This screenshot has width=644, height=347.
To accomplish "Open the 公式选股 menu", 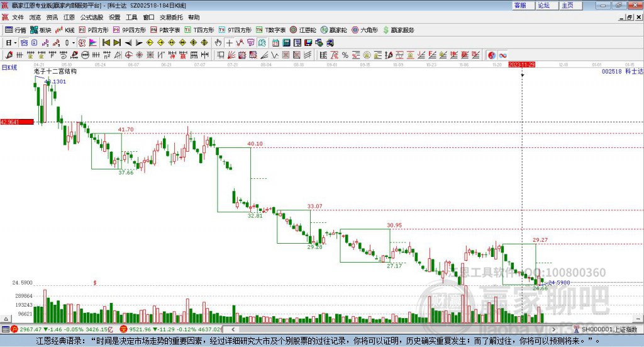I will (x=92, y=17).
